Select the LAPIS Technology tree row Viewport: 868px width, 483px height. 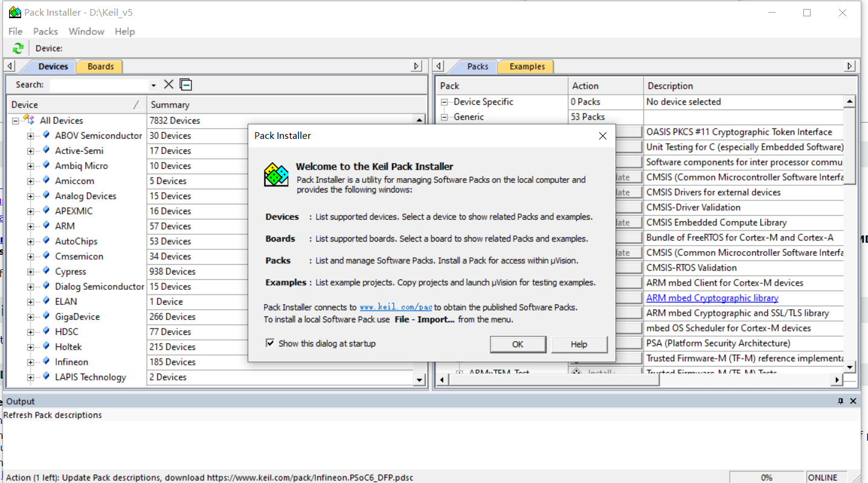pyautogui.click(x=91, y=377)
